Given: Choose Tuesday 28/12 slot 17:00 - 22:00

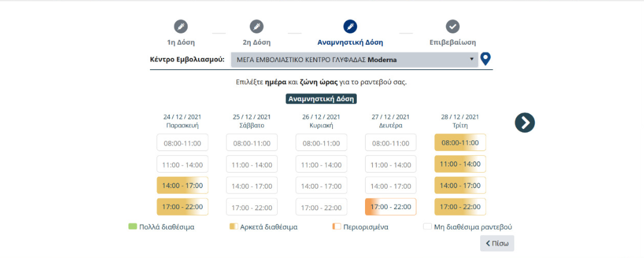Looking at the screenshot, I should (459, 207).
